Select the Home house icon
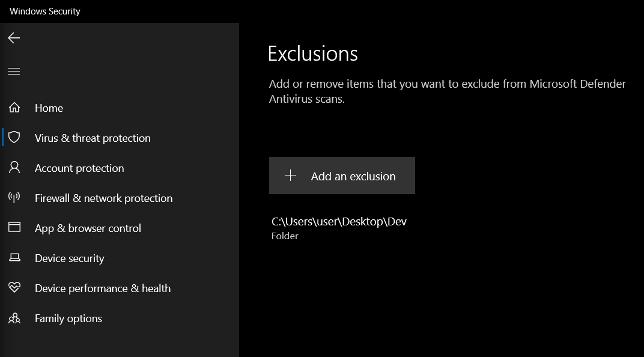This screenshot has width=644, height=357. (x=14, y=108)
